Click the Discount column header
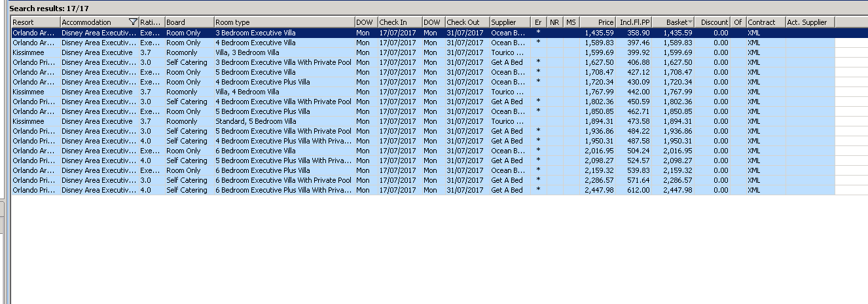The width and height of the screenshot is (868, 304). (712, 22)
